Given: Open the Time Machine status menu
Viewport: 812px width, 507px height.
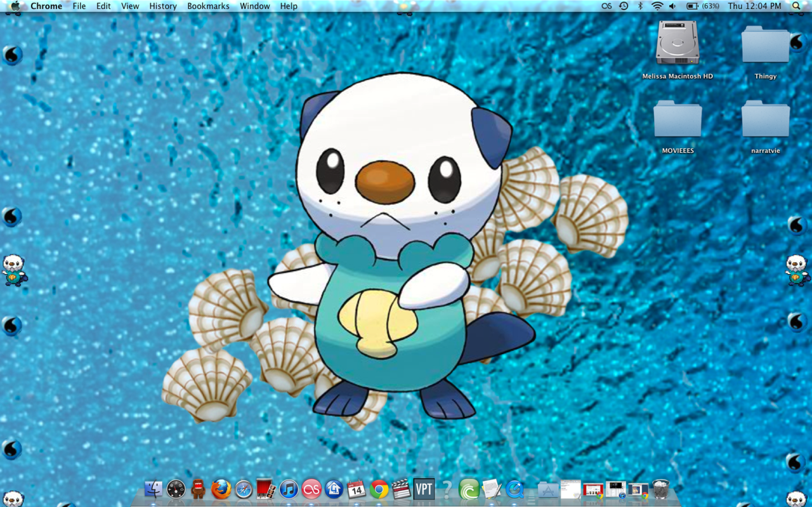Looking at the screenshot, I should (624, 6).
